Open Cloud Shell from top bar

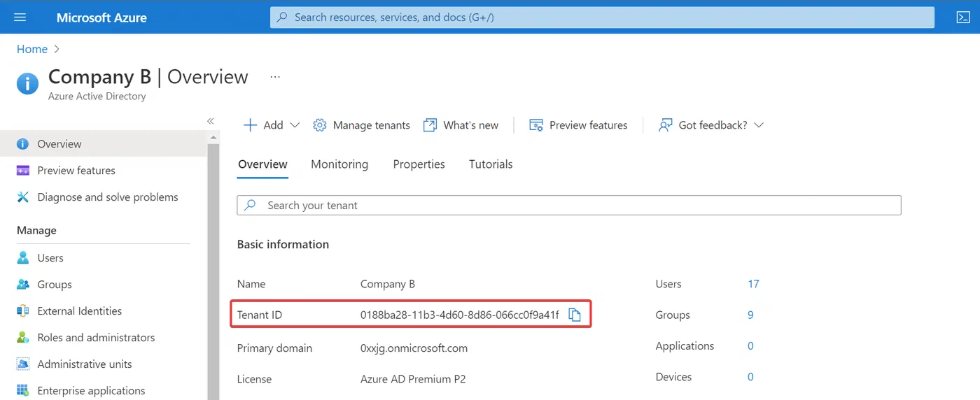[962, 17]
